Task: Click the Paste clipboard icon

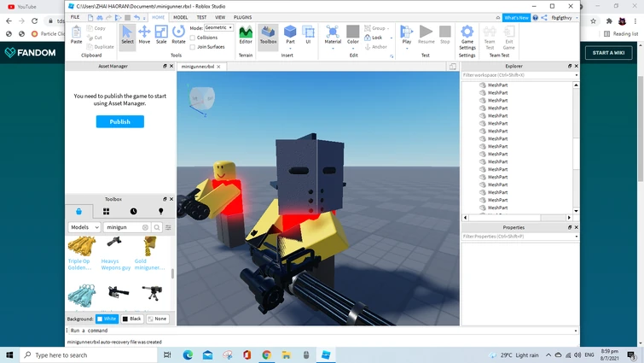Action: pos(76,34)
